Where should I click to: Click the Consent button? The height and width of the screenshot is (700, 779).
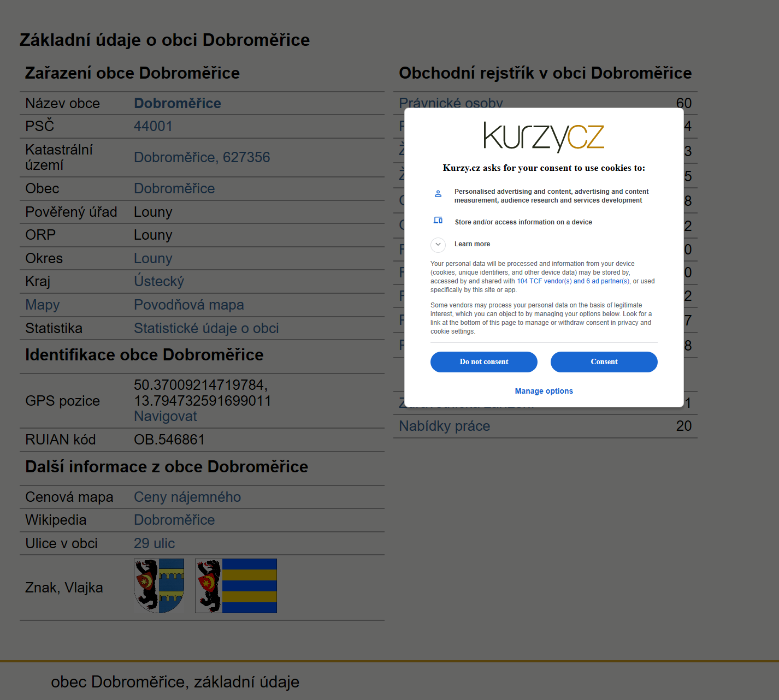[604, 362]
